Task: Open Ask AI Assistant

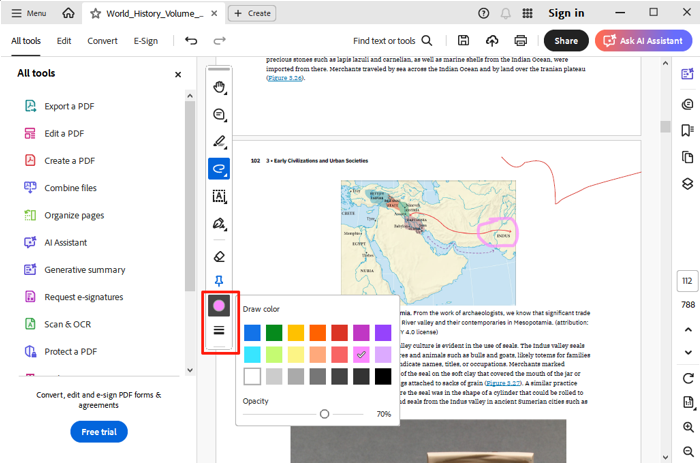Action: 643,41
